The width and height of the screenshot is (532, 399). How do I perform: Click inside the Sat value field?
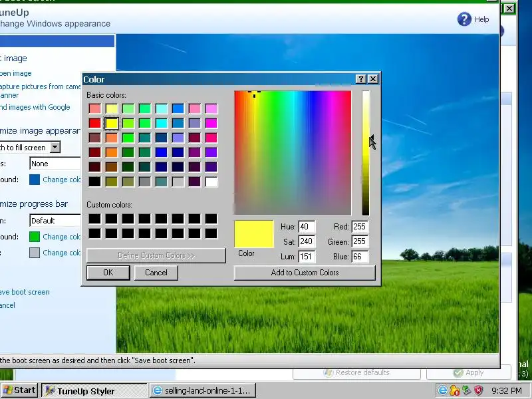point(307,241)
